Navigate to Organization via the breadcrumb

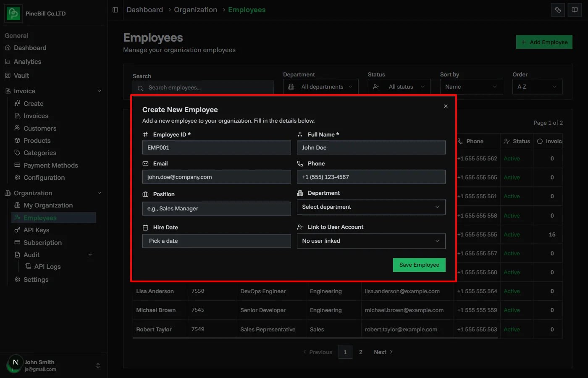click(x=195, y=9)
